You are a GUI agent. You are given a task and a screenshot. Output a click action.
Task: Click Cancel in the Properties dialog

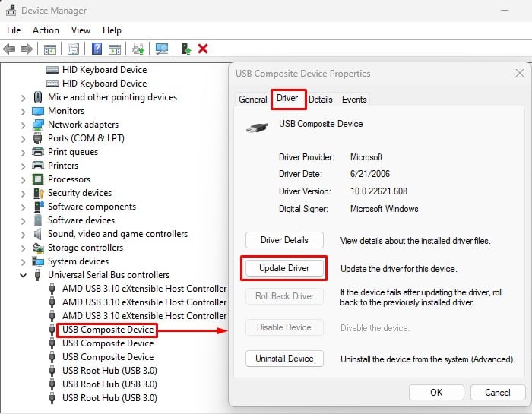click(497, 392)
